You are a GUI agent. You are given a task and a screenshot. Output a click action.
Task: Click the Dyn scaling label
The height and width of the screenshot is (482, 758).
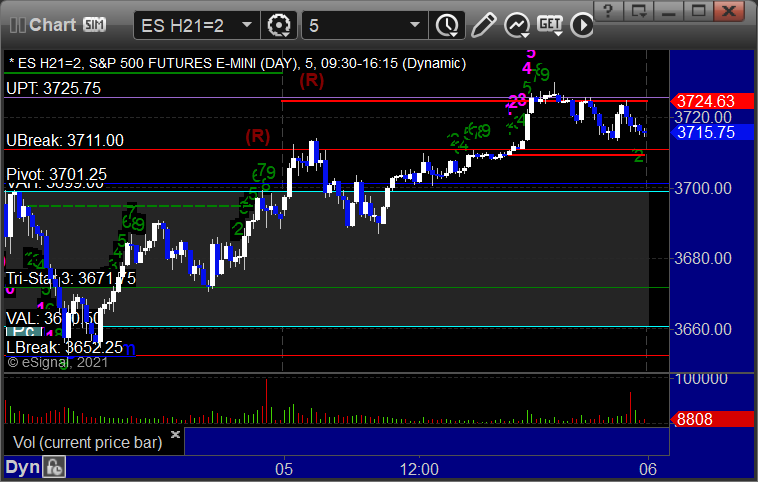pyautogui.click(x=22, y=467)
